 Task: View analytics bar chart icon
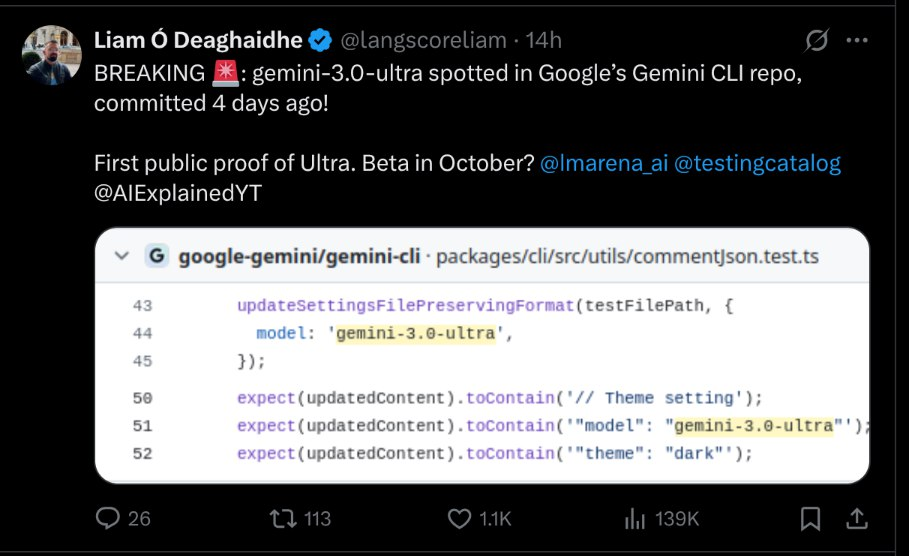(635, 518)
